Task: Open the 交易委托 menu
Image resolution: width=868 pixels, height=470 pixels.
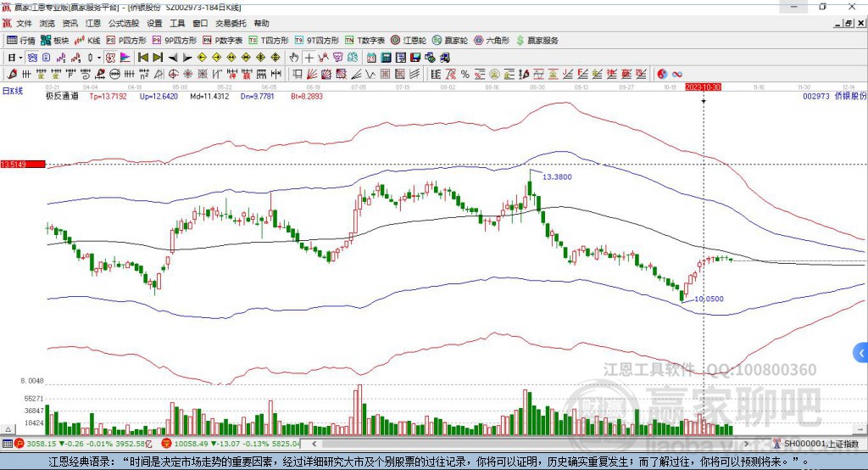Action: click(x=231, y=23)
